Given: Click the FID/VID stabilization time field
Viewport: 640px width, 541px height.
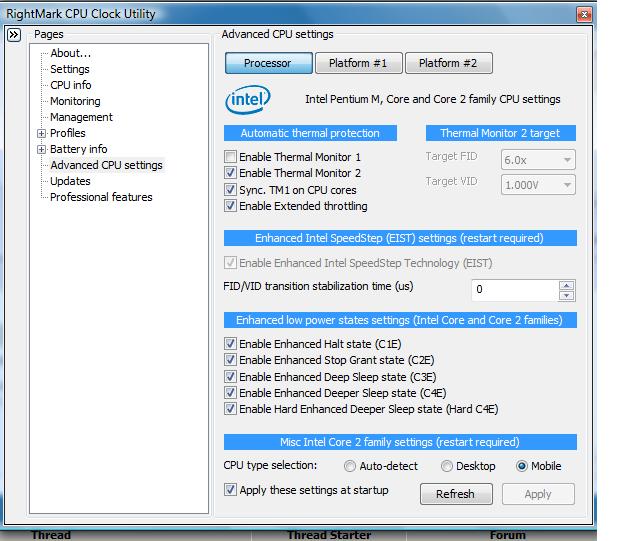Looking at the screenshot, I should 515,290.
